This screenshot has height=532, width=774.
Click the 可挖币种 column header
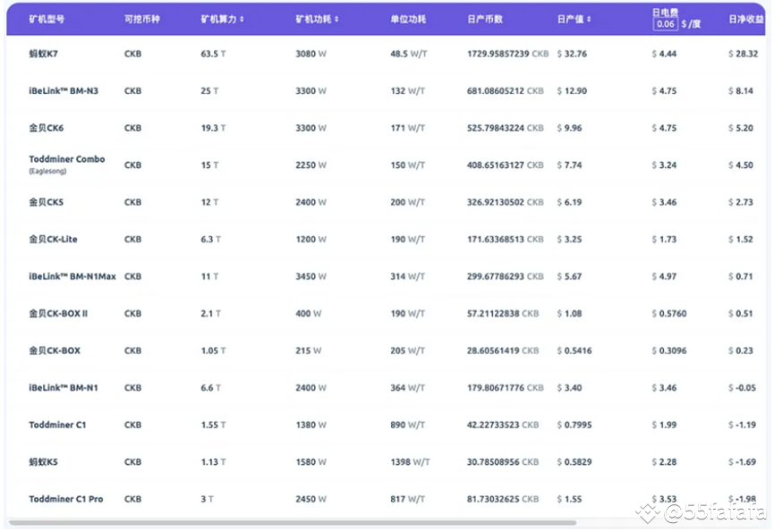[142, 20]
